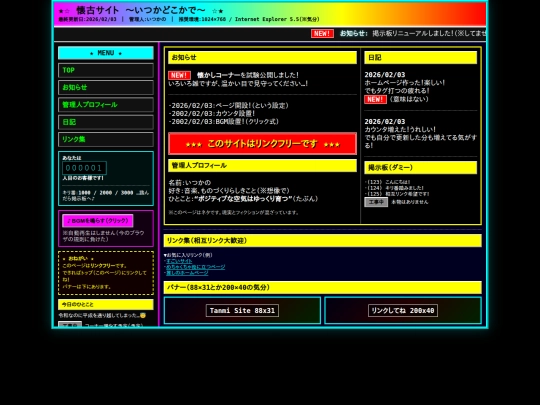The height and width of the screenshot is (405, 540).
Task: Click board post (125) 相互リンク希望です!
Action: [x=397, y=194]
